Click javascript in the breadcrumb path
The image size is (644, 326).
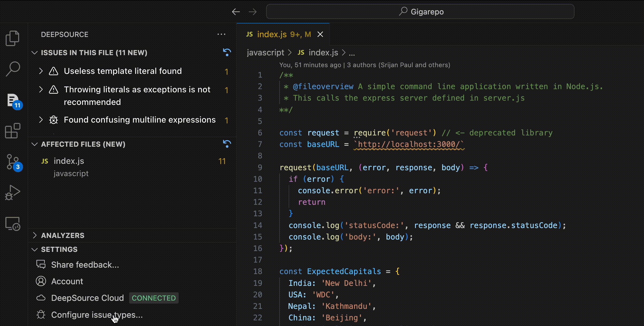[x=265, y=53]
